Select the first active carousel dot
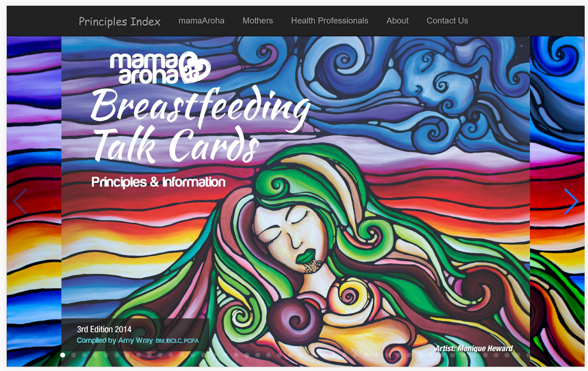 point(63,355)
